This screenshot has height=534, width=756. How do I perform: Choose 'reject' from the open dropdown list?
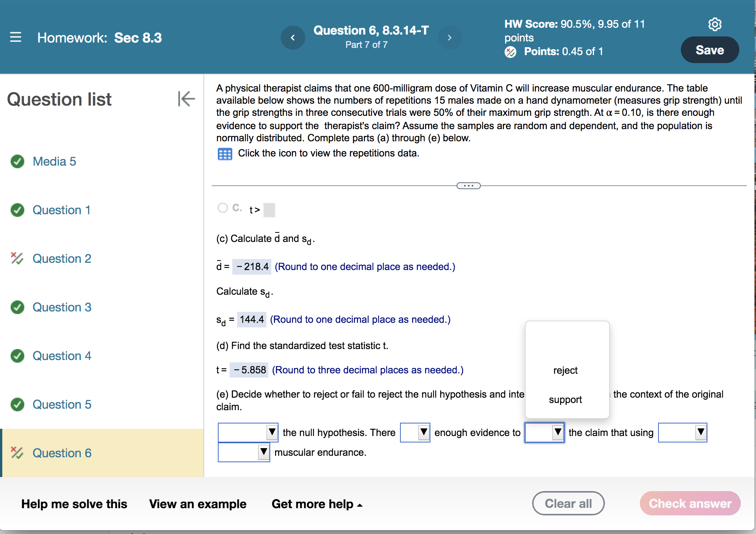click(x=565, y=370)
